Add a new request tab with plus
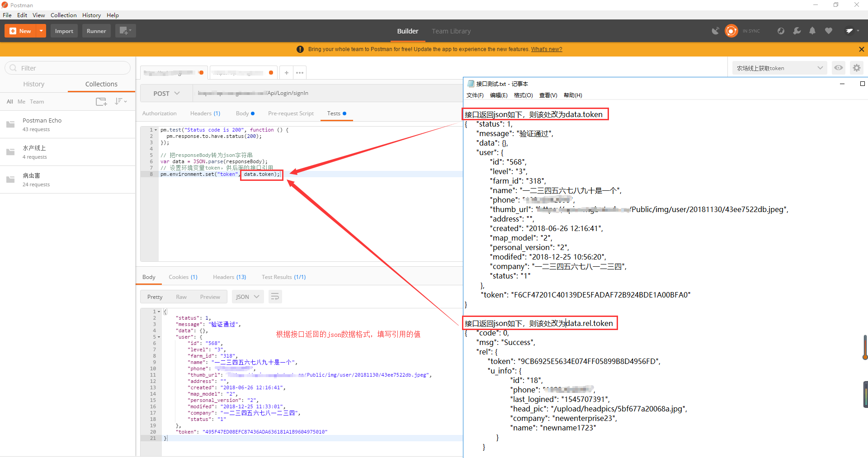 (x=286, y=72)
